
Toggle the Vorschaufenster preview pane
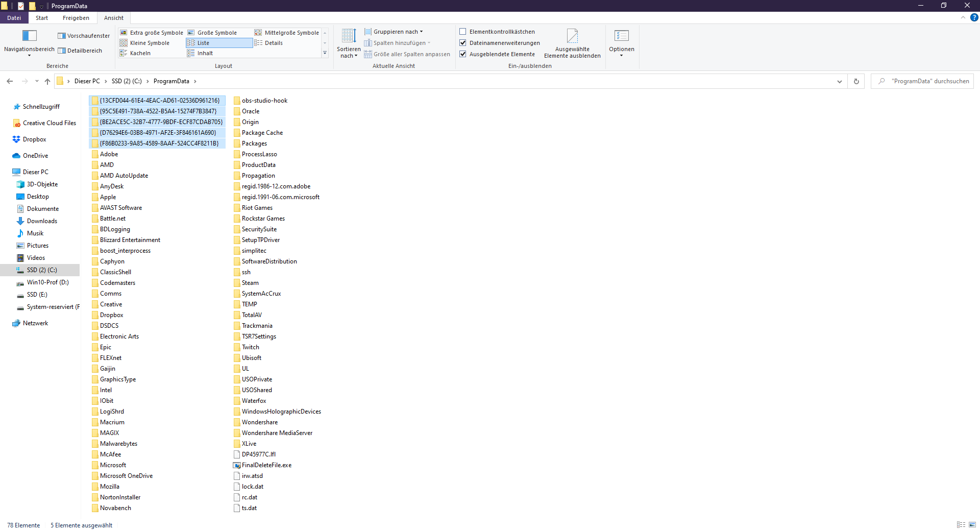[x=84, y=36]
